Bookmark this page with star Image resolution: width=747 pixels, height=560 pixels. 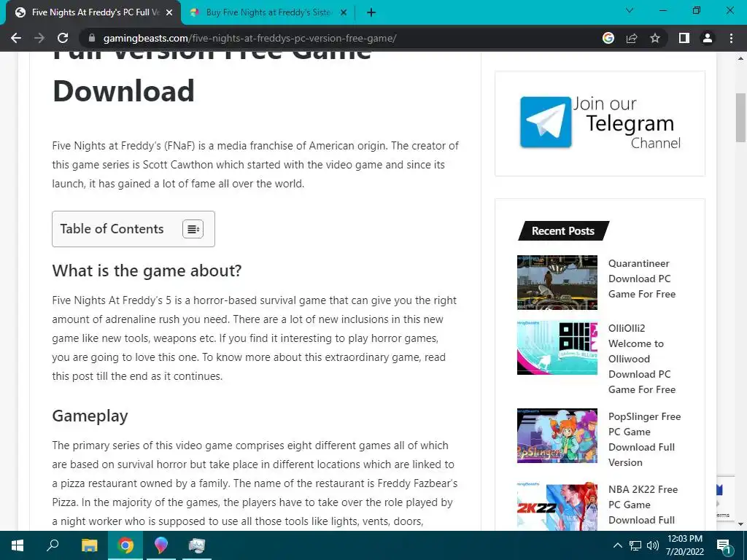[x=655, y=38]
